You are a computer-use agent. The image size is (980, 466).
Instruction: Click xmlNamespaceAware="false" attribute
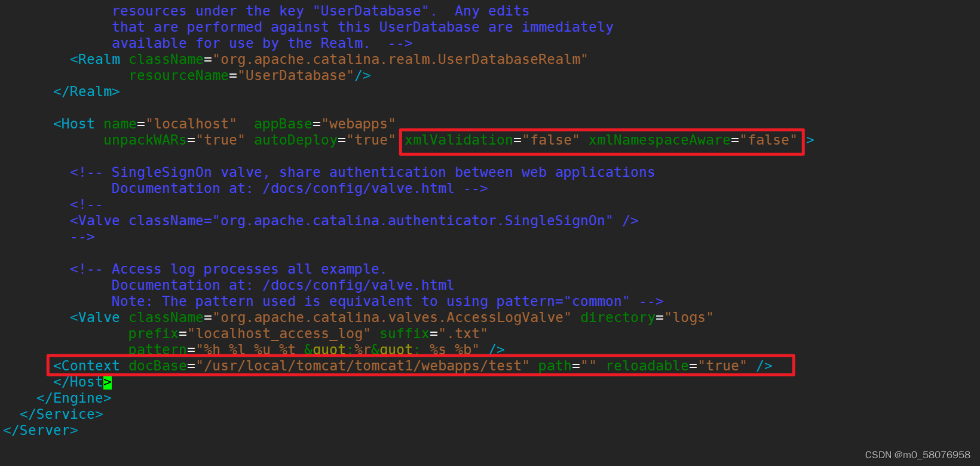point(693,140)
